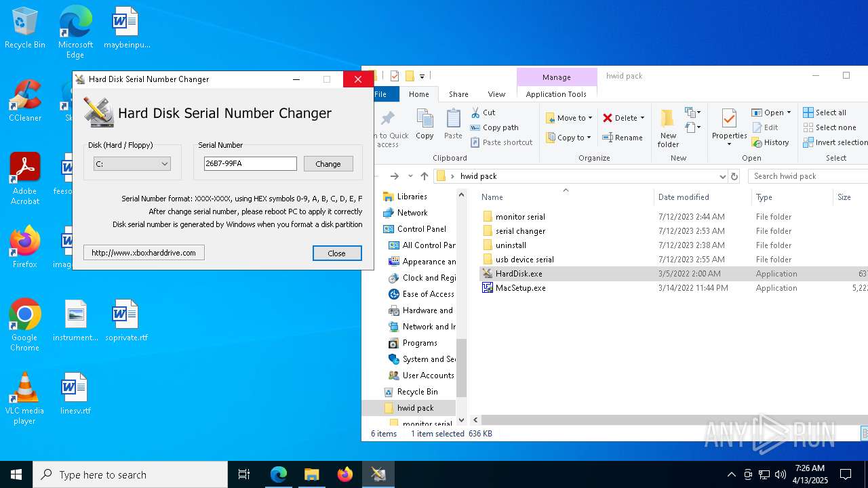Click Select all in the ribbon

click(x=825, y=113)
